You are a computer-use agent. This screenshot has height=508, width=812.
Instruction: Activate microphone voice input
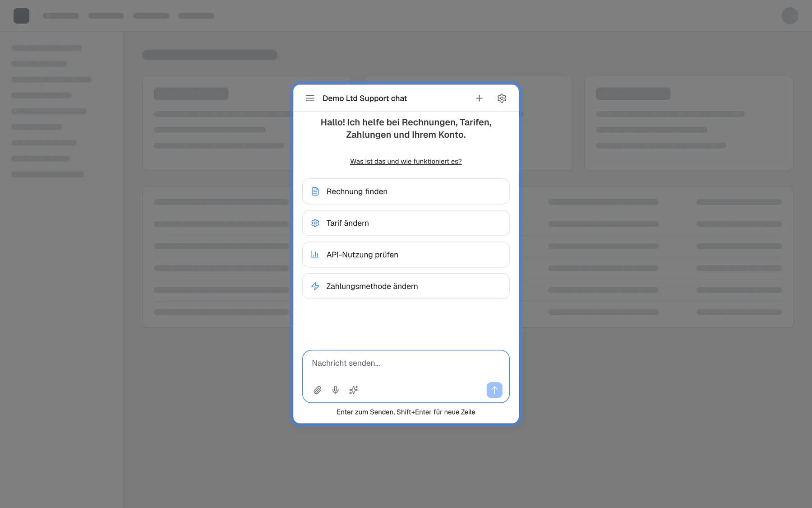tap(336, 390)
